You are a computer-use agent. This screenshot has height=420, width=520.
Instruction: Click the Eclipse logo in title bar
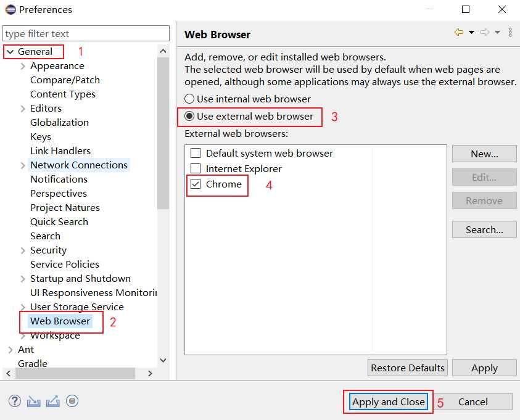(x=10, y=10)
